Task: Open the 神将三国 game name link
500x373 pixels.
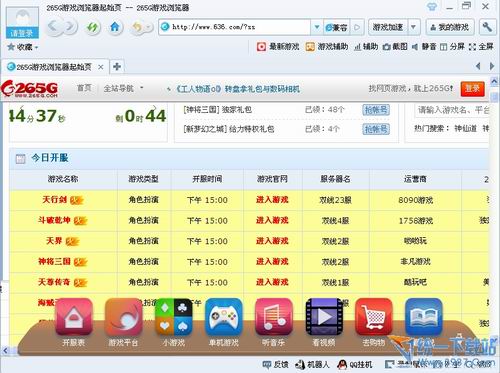Action: [54, 261]
